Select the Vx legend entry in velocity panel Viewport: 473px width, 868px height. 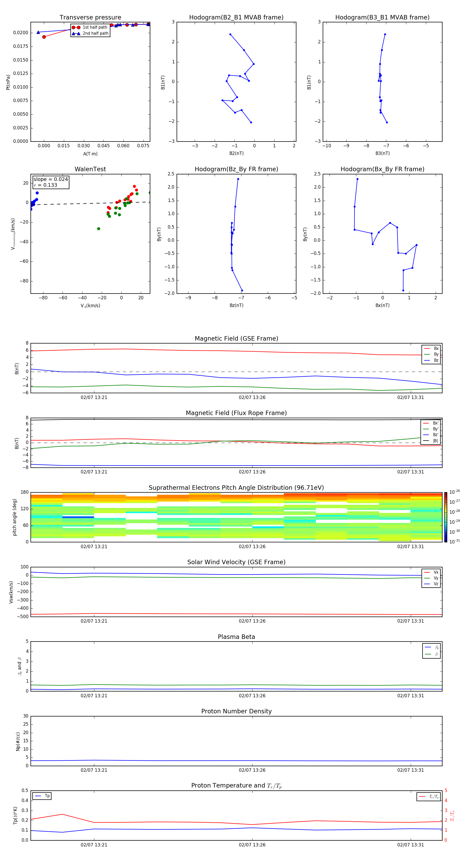pyautogui.click(x=431, y=573)
